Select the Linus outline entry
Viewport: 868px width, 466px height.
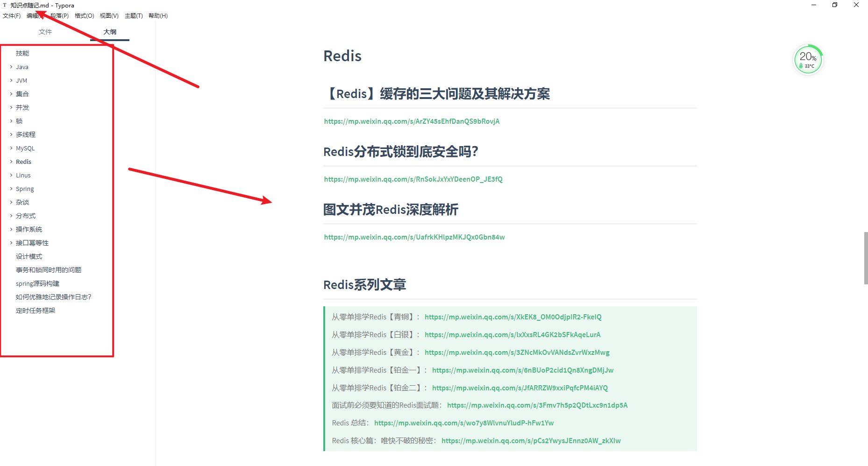click(x=23, y=175)
